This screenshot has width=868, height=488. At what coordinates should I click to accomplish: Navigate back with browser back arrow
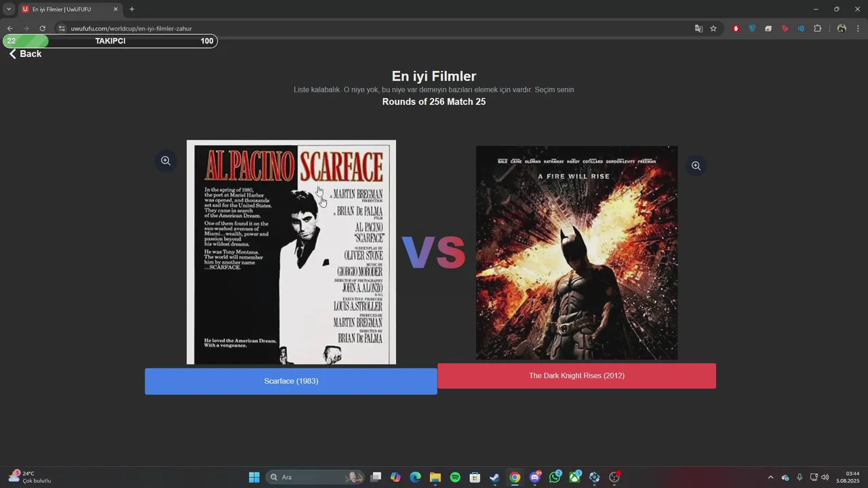coord(9,28)
